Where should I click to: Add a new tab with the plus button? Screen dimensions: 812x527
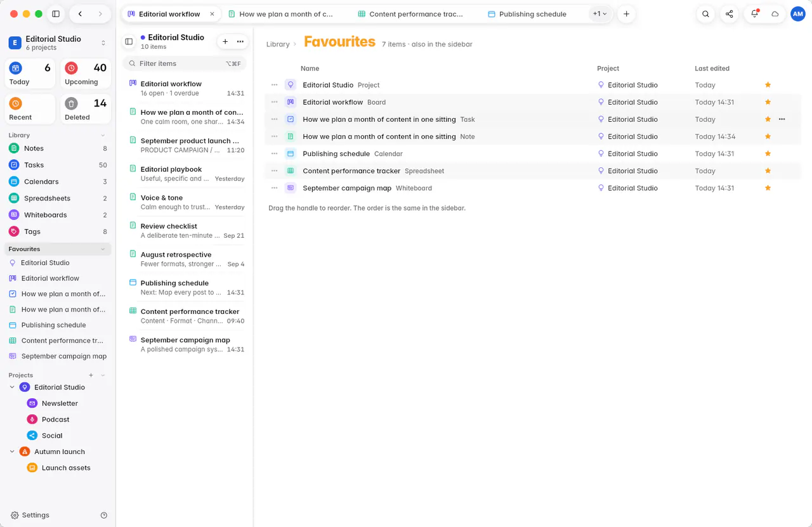pos(626,14)
